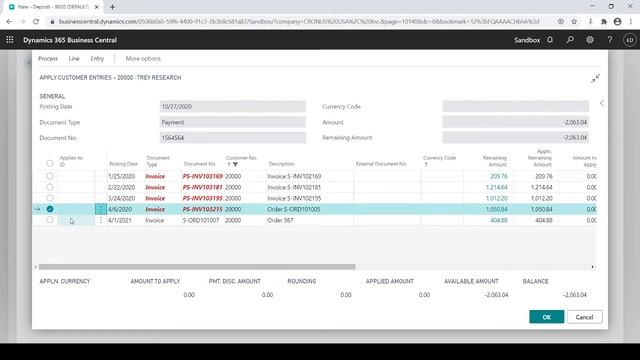This screenshot has height=360, width=640.
Task: Open notifications bell icon
Action: [550, 40]
